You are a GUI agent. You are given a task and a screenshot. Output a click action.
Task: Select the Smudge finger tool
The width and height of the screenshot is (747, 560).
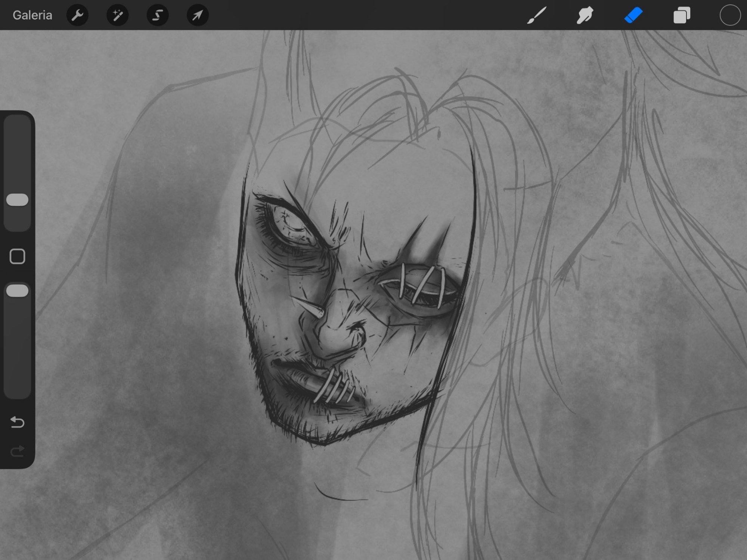[x=585, y=15]
